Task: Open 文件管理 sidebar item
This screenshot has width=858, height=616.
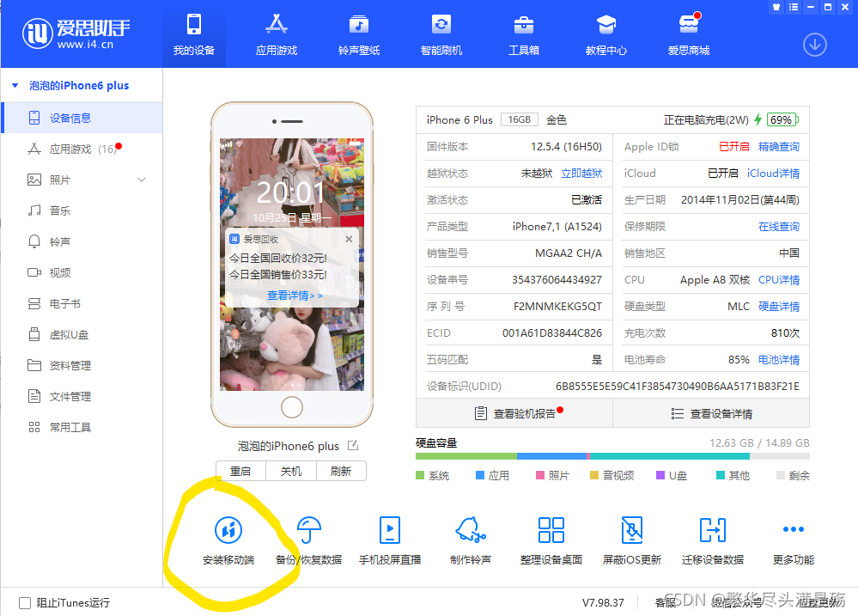Action: click(82, 396)
